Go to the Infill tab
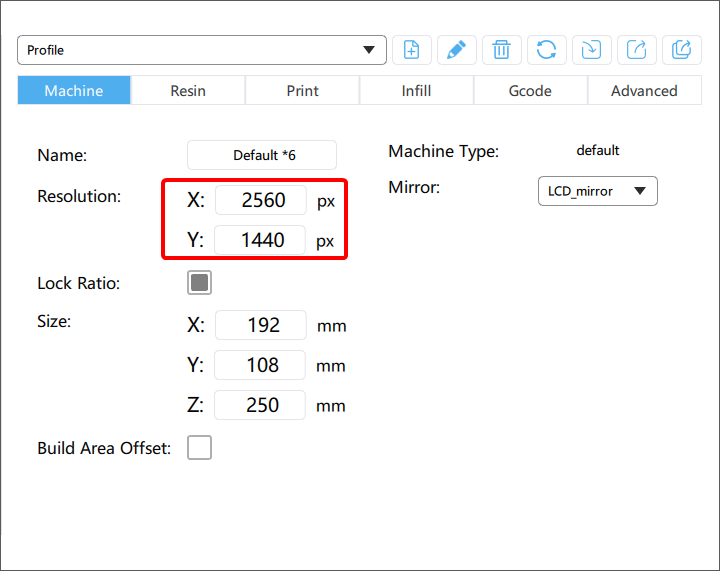This screenshot has height=571, width=720. (416, 90)
